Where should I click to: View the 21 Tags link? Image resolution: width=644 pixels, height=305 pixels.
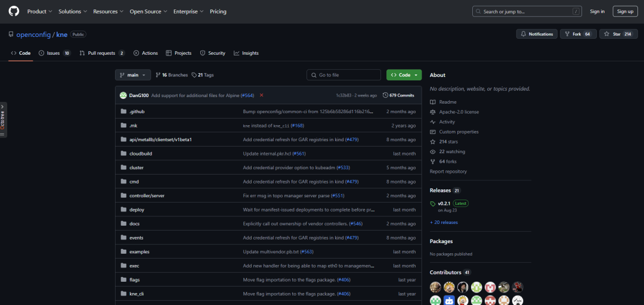coord(203,75)
